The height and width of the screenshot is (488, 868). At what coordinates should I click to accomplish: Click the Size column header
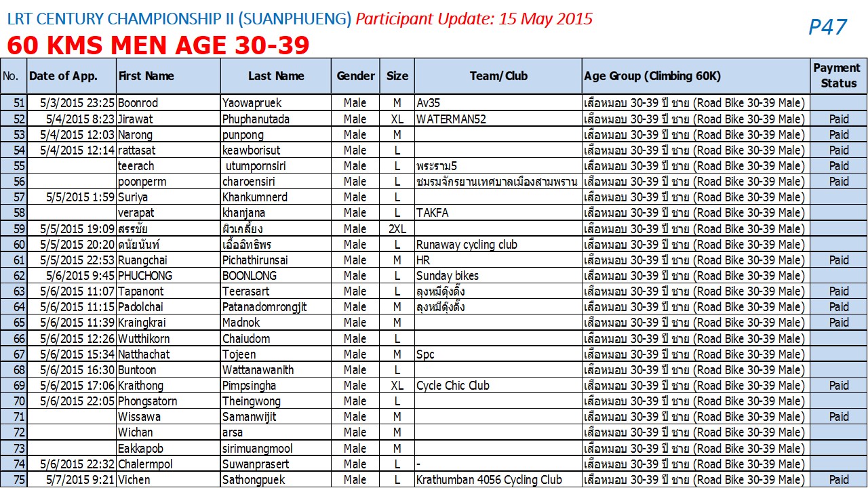click(x=397, y=76)
